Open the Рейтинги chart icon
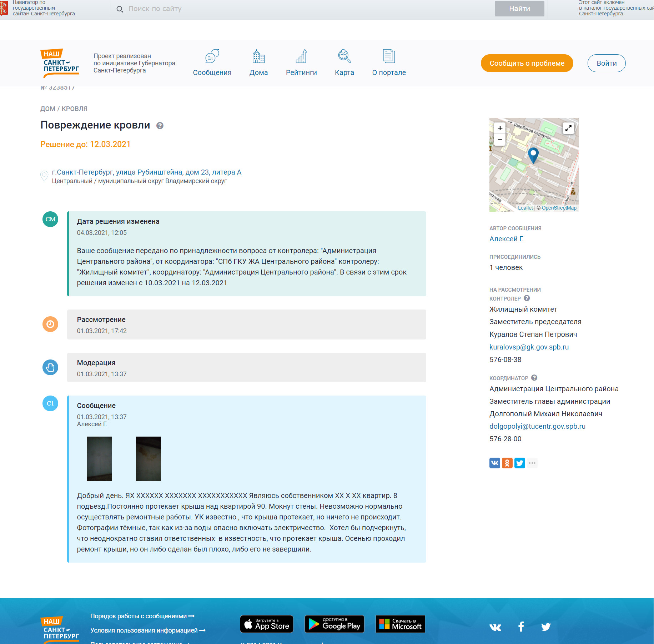The height and width of the screenshot is (644, 654). (x=301, y=56)
